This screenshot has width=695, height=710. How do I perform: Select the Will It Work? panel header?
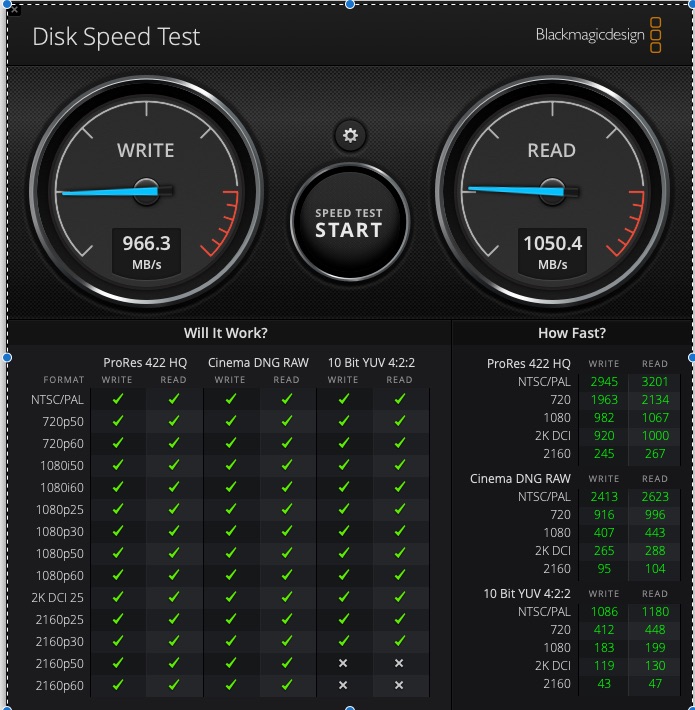pyautogui.click(x=225, y=333)
